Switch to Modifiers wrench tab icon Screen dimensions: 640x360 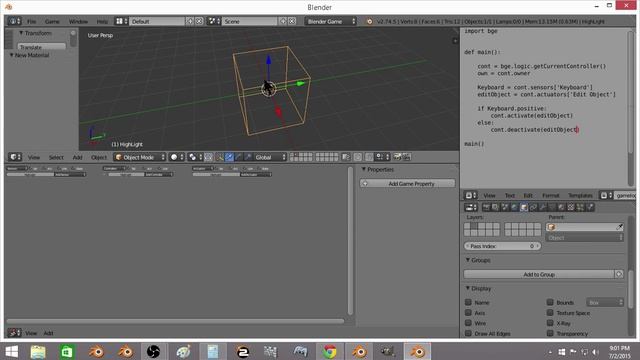(542, 207)
